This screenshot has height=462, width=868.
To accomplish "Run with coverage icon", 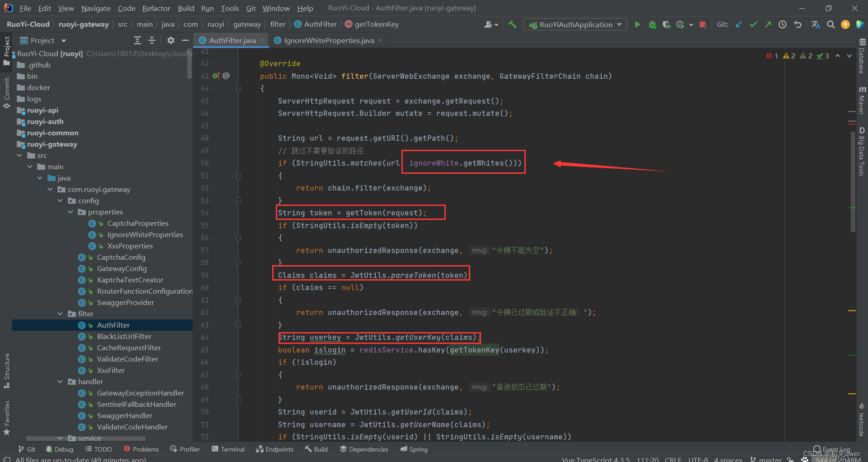I will click(x=666, y=24).
